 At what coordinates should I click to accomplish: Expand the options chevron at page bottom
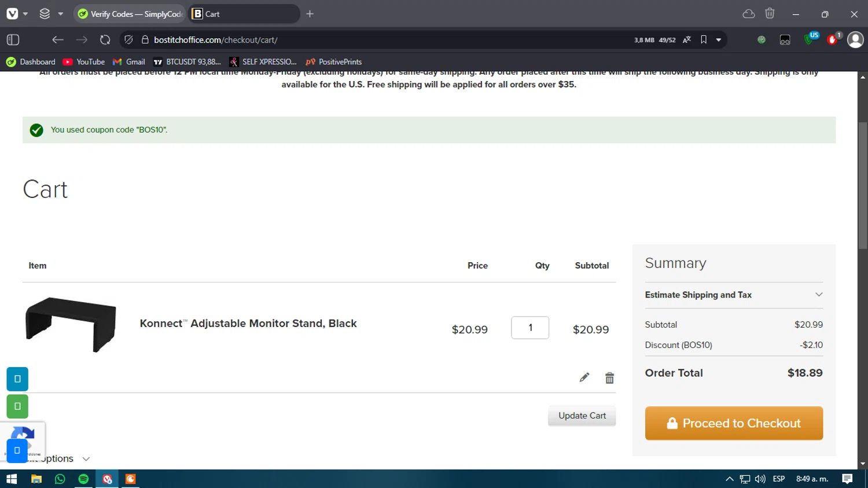tap(86, 459)
